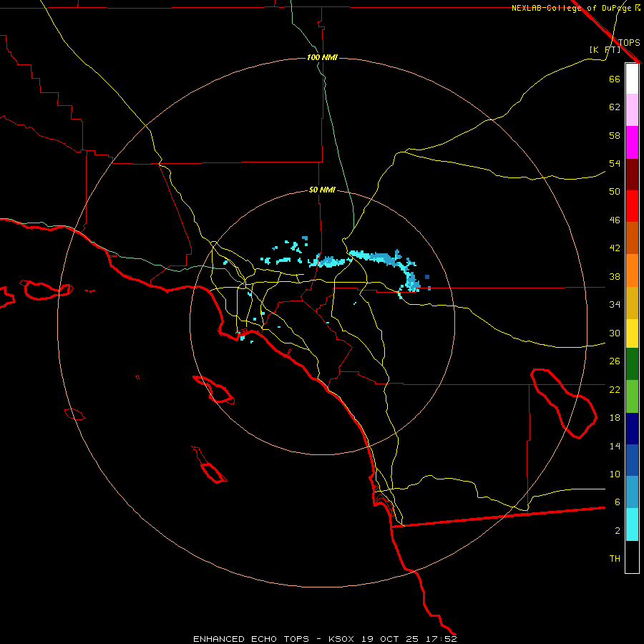Click the '50 NMI' range ring label
The width and height of the screenshot is (644, 644).
pyautogui.click(x=322, y=190)
